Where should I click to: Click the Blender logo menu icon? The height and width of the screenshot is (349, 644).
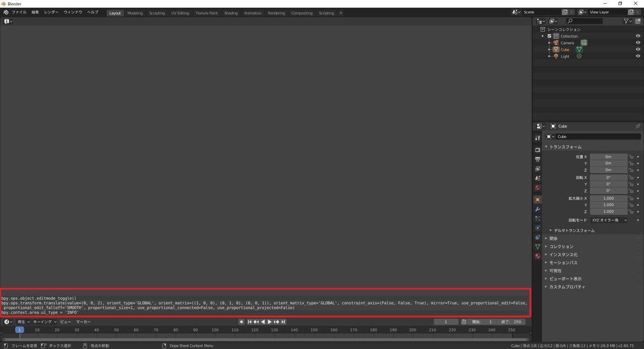pos(5,12)
